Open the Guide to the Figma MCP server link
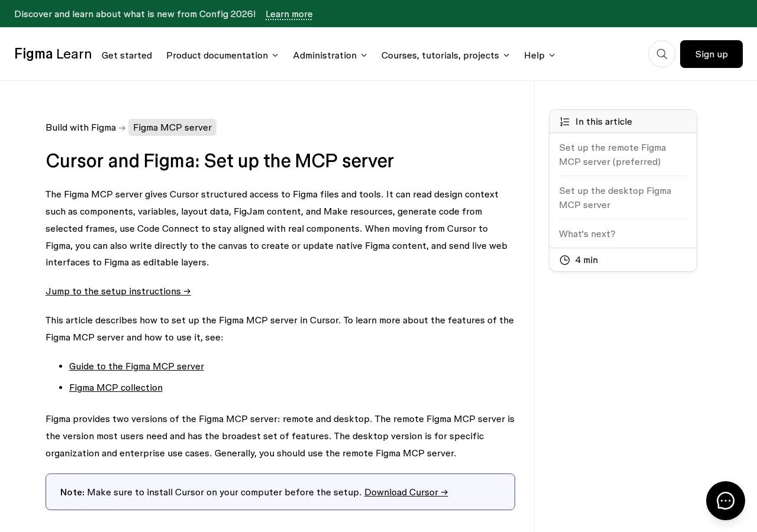 pos(137,366)
